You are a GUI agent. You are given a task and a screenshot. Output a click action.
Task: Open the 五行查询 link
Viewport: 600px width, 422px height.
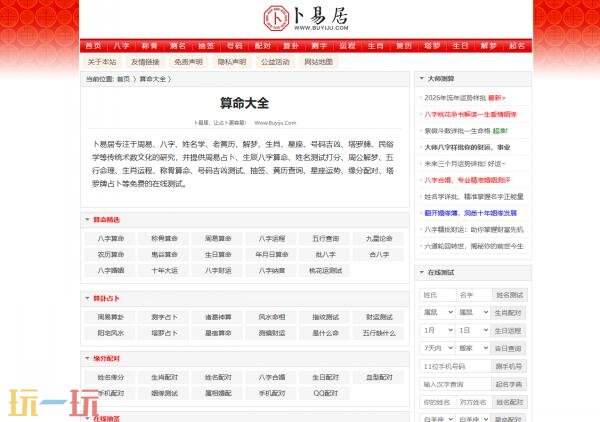click(326, 238)
